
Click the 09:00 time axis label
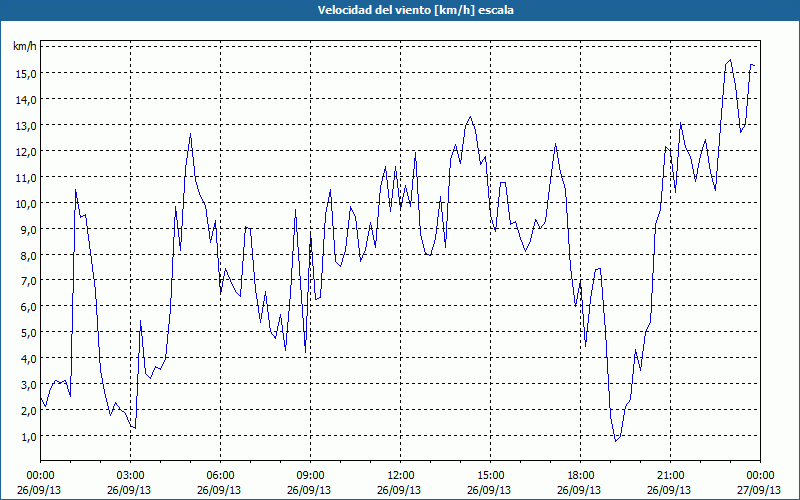(310, 476)
